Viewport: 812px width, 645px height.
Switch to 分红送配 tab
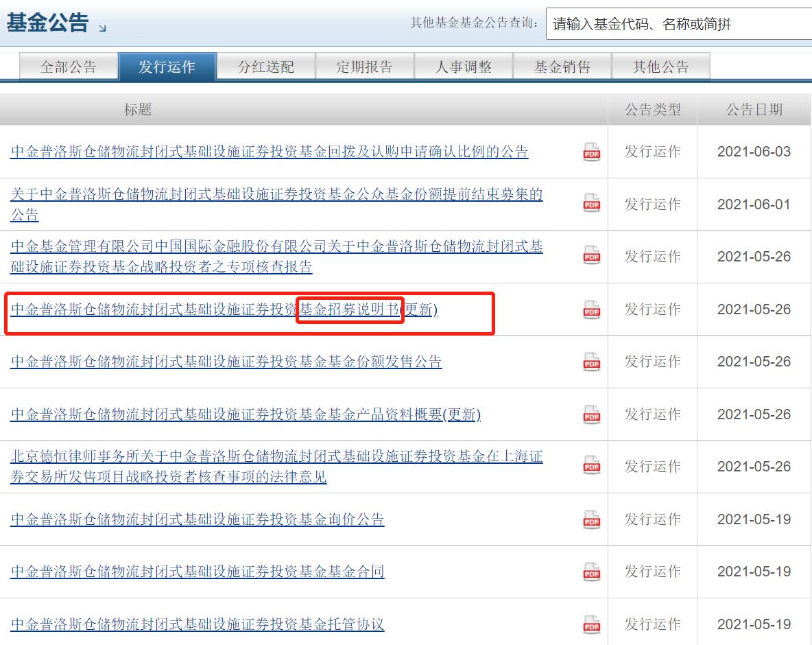(265, 67)
